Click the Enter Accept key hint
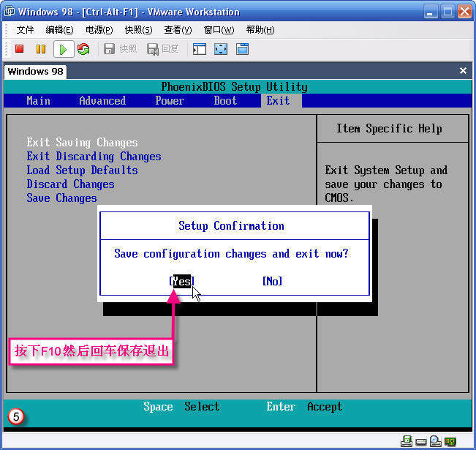The height and width of the screenshot is (450, 476). (x=304, y=407)
